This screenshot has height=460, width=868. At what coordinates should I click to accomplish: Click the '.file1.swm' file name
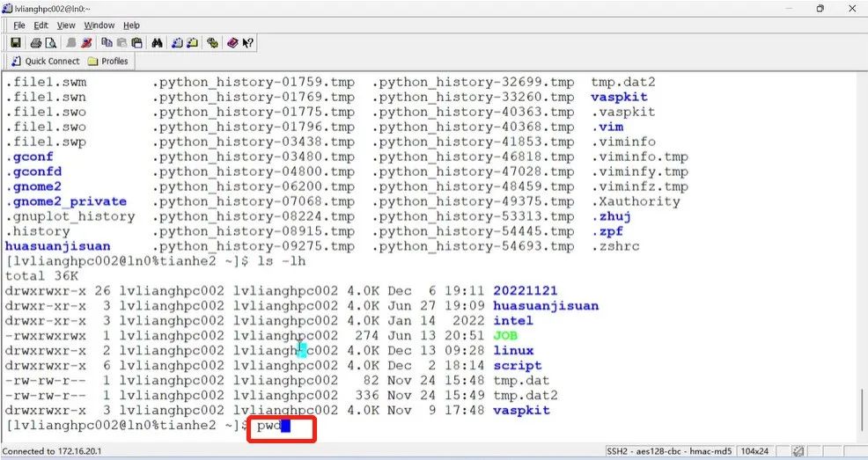click(x=46, y=82)
